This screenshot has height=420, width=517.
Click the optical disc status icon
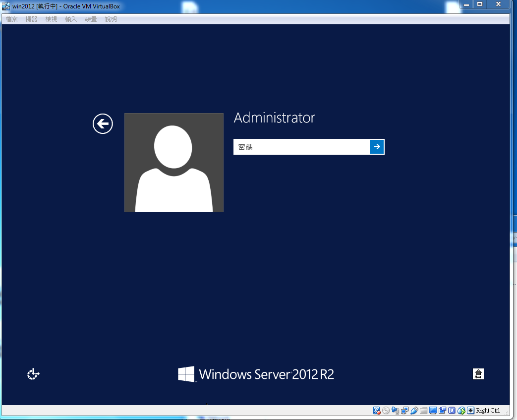[x=386, y=411]
